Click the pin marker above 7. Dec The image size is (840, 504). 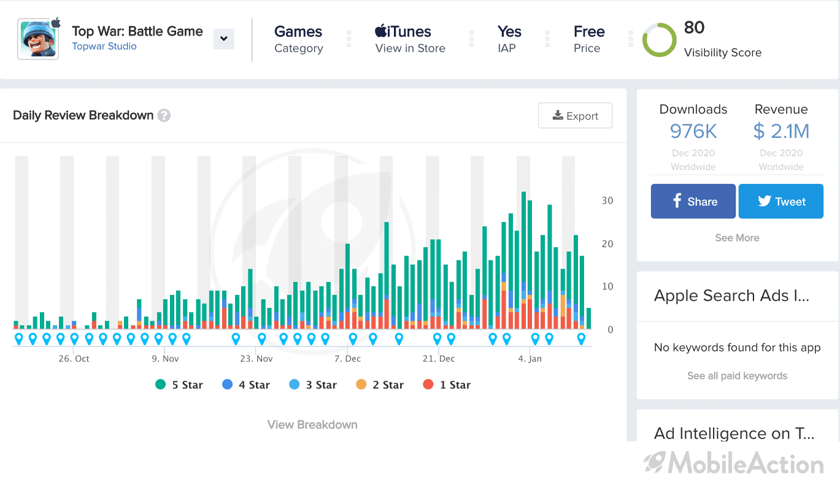pos(353,338)
